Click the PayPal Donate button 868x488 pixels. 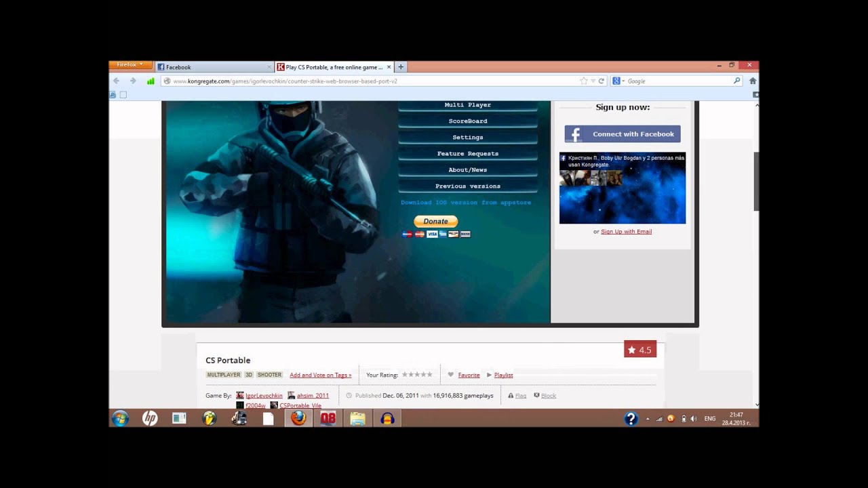[436, 221]
